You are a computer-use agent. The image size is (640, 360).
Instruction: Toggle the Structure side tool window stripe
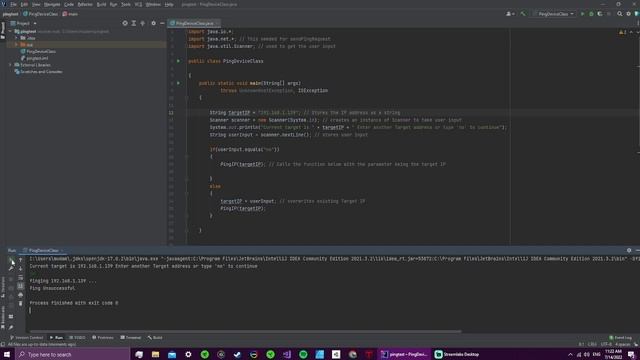(x=2, y=287)
